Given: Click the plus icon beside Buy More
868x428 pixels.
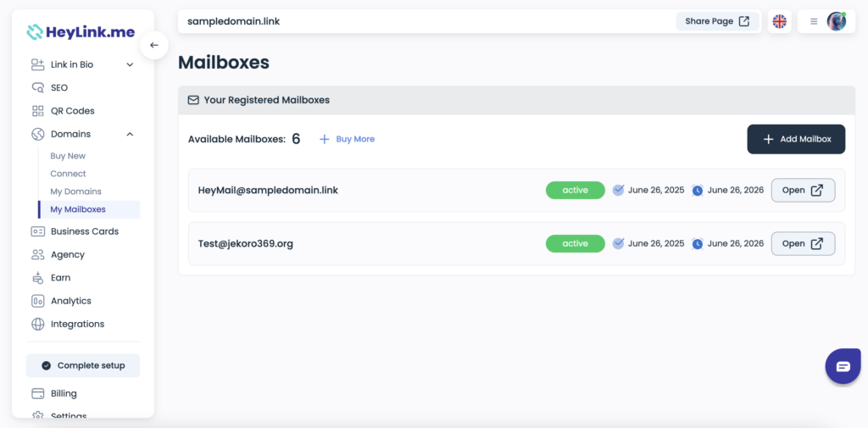Looking at the screenshot, I should pos(325,139).
